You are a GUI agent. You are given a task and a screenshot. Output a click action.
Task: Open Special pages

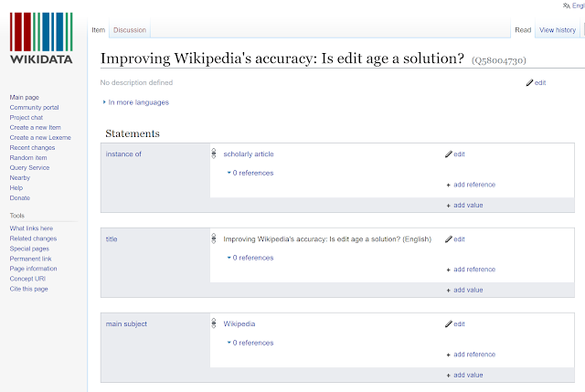[x=29, y=249]
